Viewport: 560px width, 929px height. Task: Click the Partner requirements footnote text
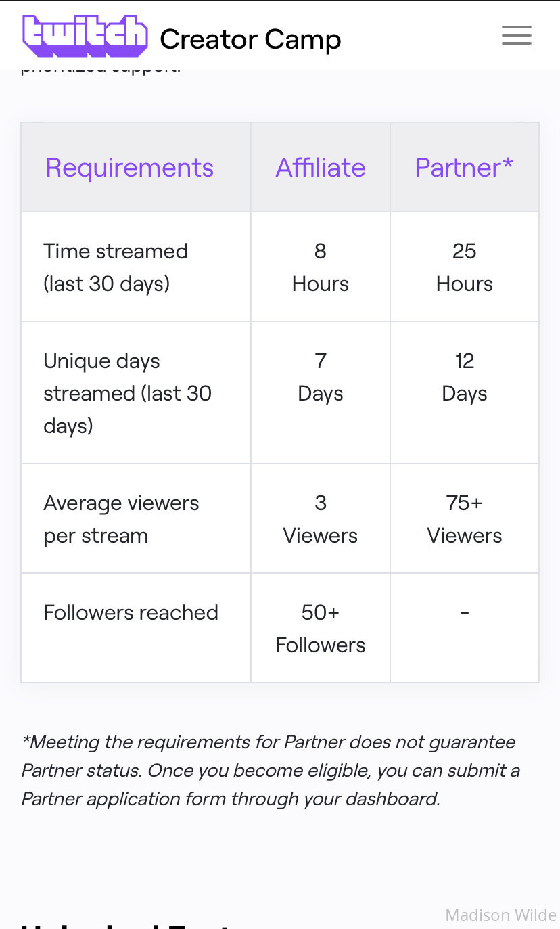pos(271,770)
